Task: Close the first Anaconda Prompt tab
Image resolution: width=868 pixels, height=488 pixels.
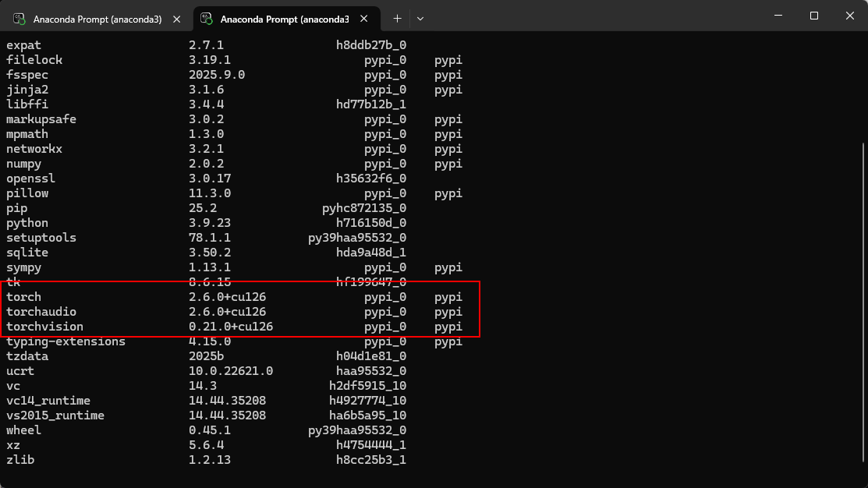Action: tap(176, 19)
